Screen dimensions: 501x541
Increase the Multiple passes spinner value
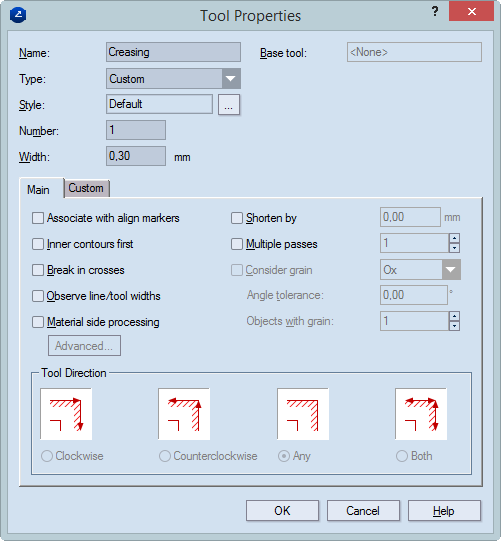pos(454,238)
